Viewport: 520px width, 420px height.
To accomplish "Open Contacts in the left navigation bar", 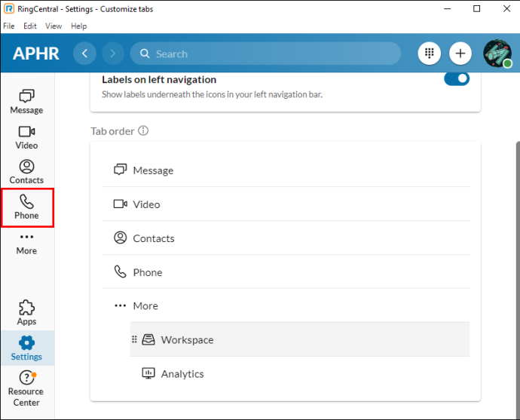I will point(26,172).
